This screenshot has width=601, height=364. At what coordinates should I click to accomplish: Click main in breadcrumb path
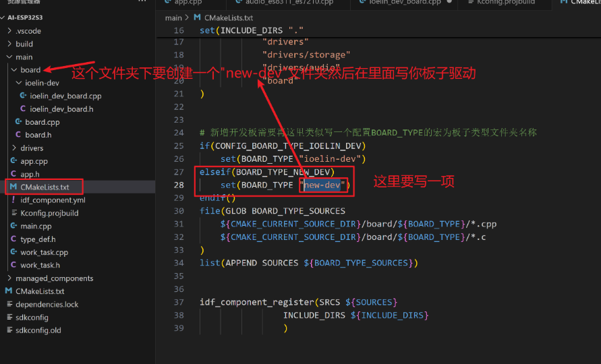pyautogui.click(x=173, y=18)
